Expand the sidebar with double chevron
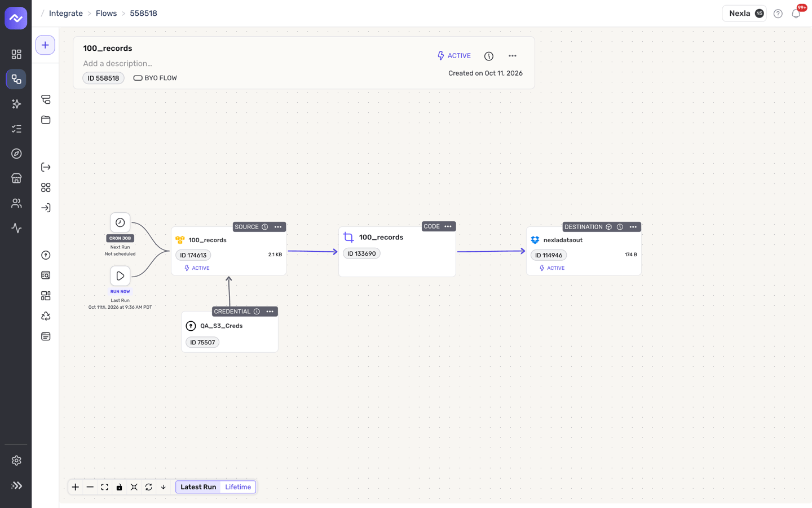 (16, 485)
